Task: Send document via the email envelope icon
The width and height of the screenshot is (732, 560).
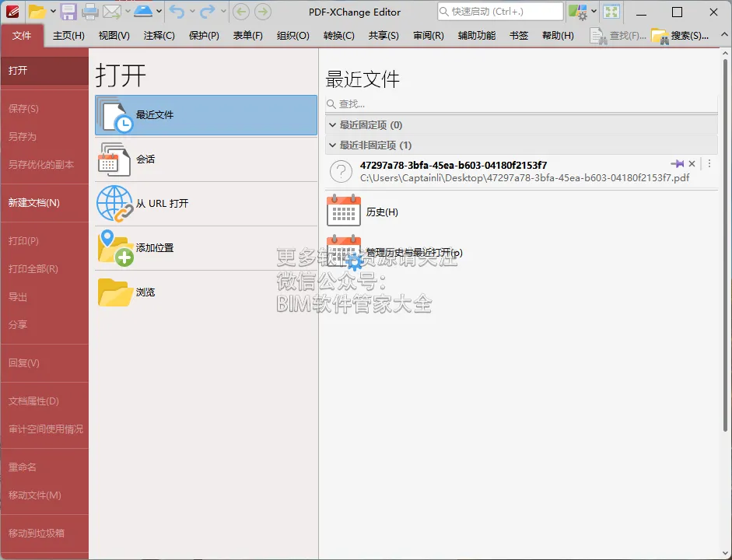Action: tap(111, 11)
